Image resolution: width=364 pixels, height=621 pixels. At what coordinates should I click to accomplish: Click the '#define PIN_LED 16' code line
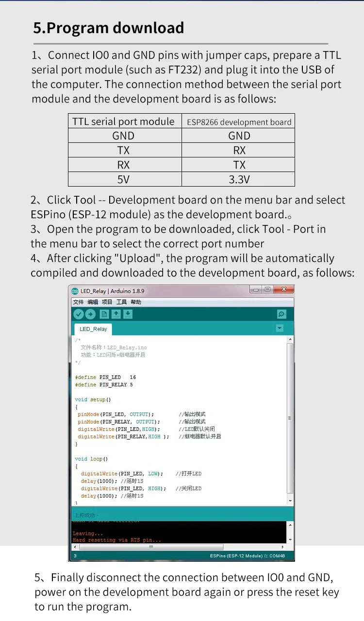pos(105,377)
